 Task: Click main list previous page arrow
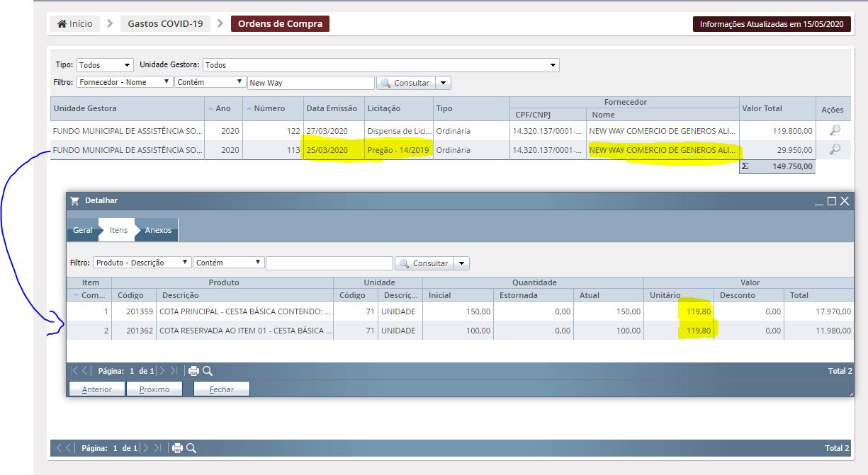coord(69,448)
